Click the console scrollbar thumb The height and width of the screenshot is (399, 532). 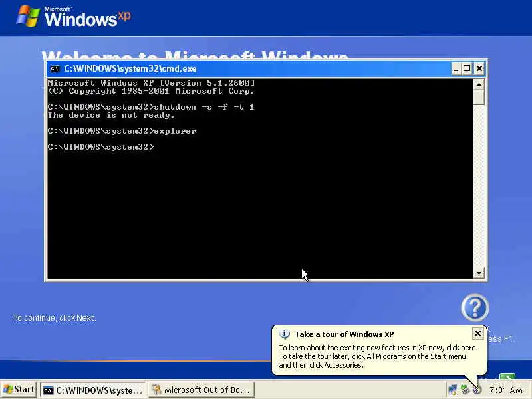479,98
